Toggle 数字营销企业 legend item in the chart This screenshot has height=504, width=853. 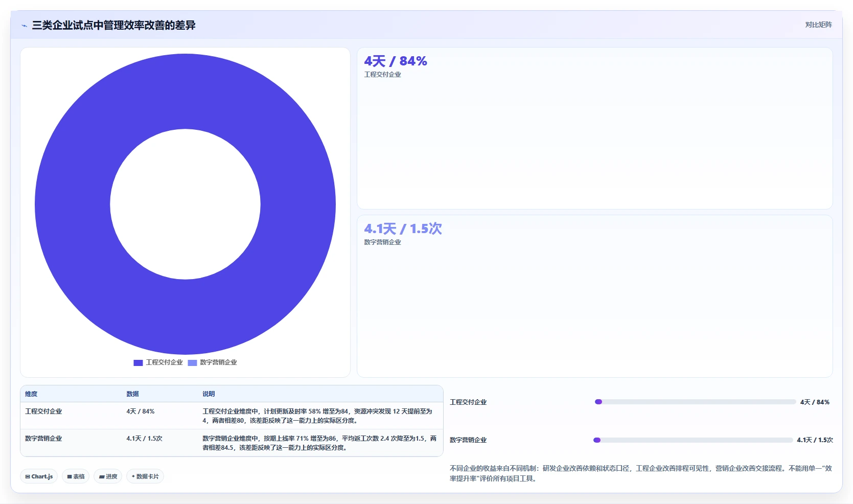click(212, 362)
